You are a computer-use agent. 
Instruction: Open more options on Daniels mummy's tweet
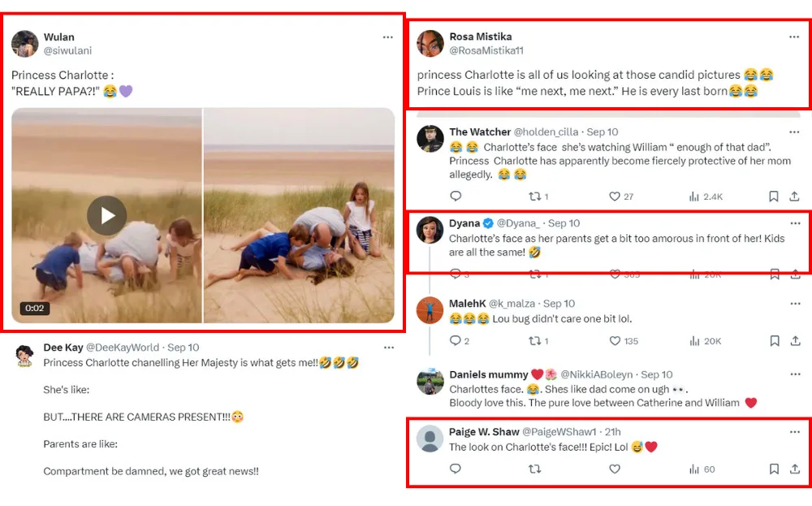pos(795,375)
